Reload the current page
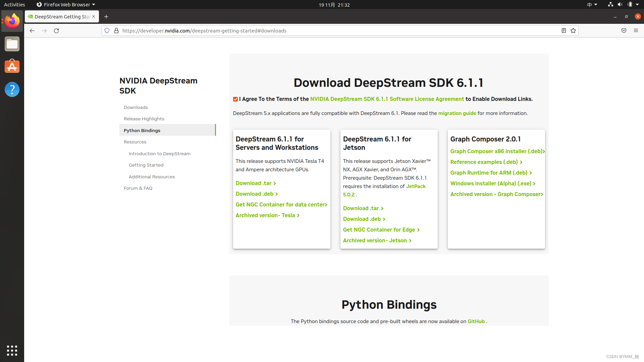 point(56,31)
